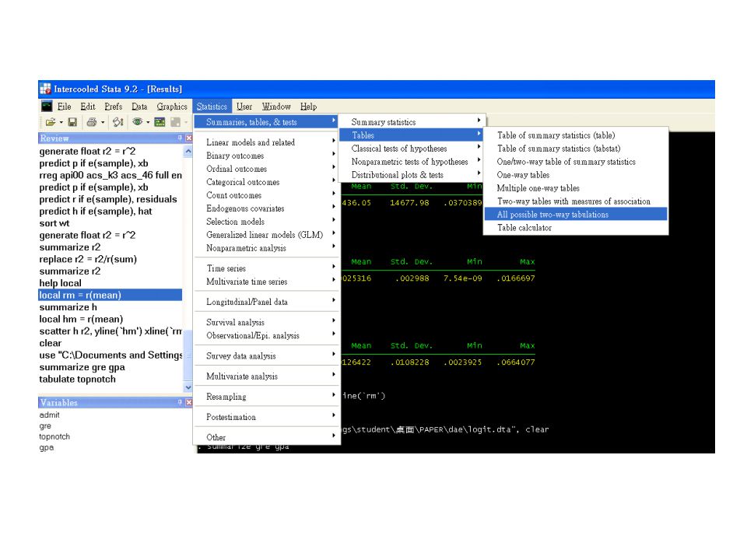Choose Table of summary statistics (table)
Screen dimensions: 747x560
tap(576, 135)
